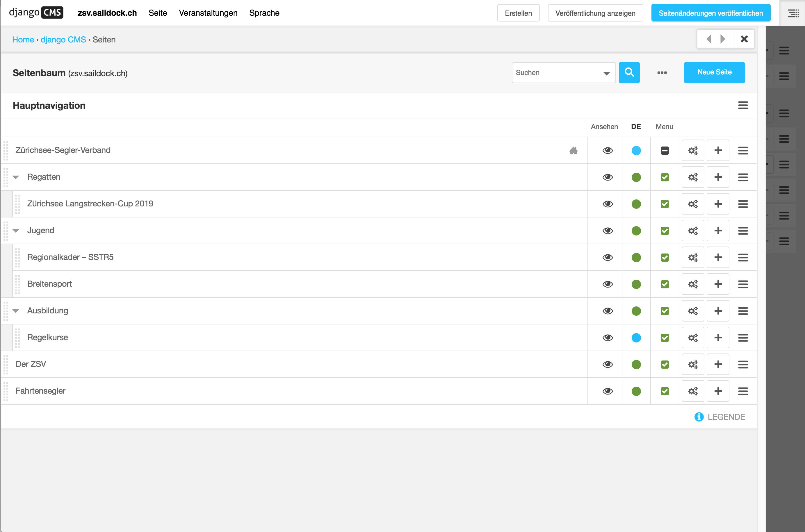Click the add child page icon for Regatten
805x532 pixels.
pyautogui.click(x=717, y=177)
